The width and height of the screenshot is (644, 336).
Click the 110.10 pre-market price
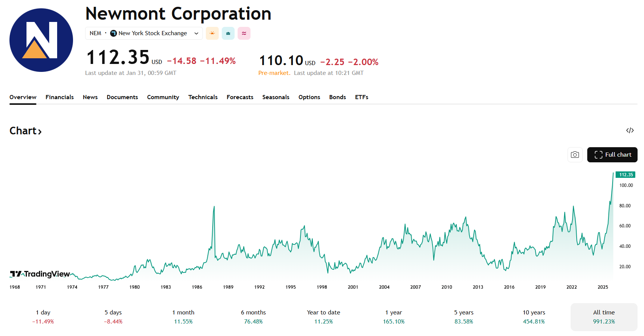(x=281, y=61)
